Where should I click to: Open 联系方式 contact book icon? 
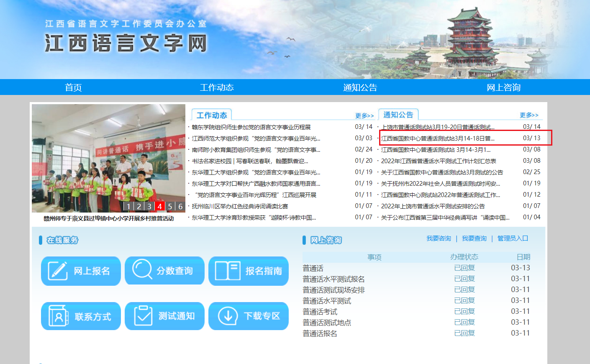coord(58,316)
